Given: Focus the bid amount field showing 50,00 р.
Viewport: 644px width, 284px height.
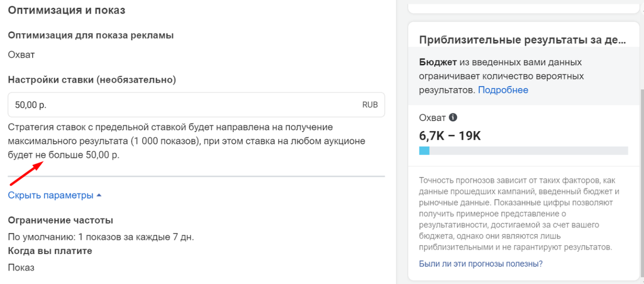Looking at the screenshot, I should [x=182, y=105].
